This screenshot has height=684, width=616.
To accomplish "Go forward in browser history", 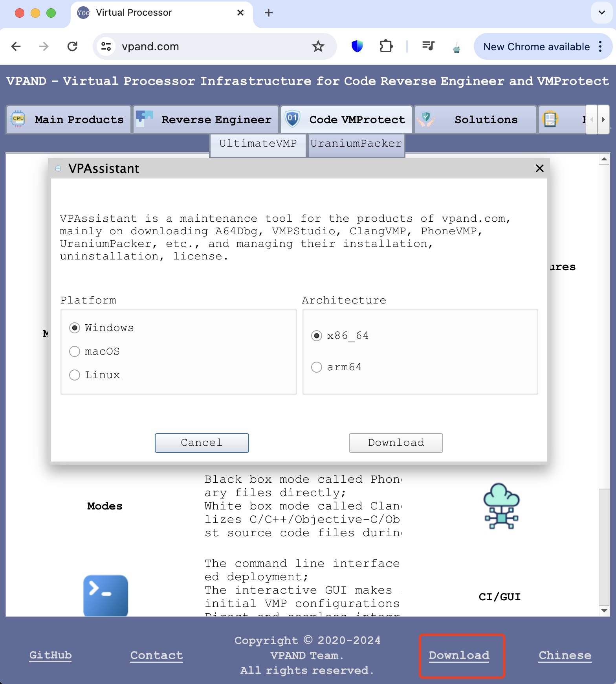I will [44, 46].
